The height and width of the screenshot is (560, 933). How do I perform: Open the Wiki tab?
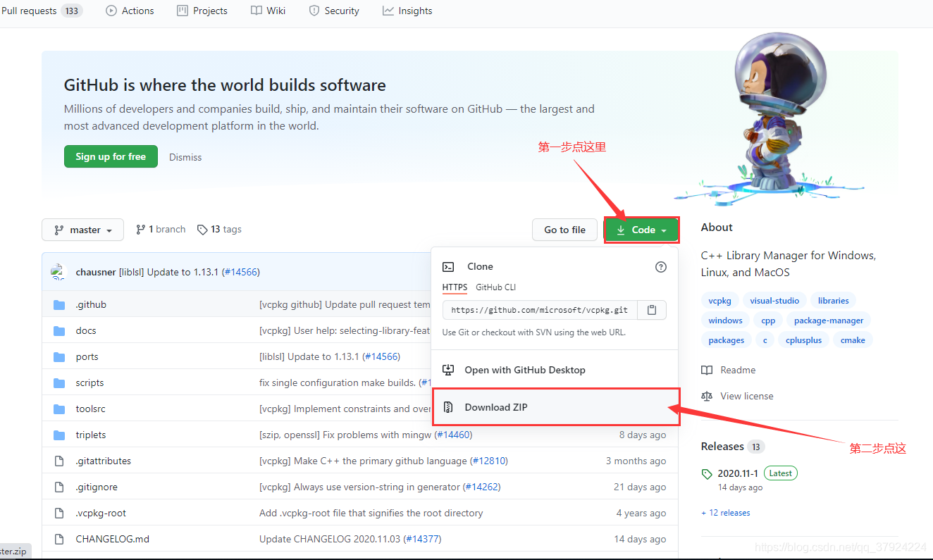pos(268,11)
